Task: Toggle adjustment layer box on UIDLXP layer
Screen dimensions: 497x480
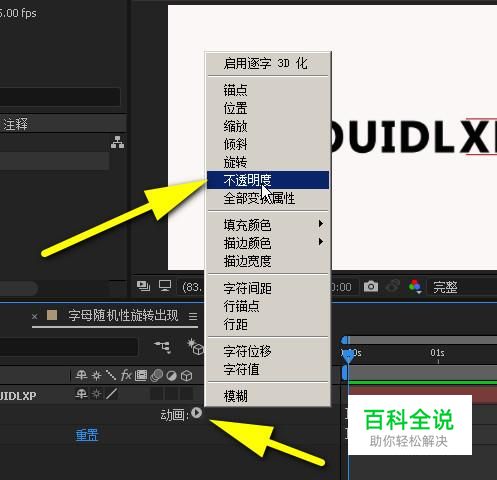Action: (172, 394)
